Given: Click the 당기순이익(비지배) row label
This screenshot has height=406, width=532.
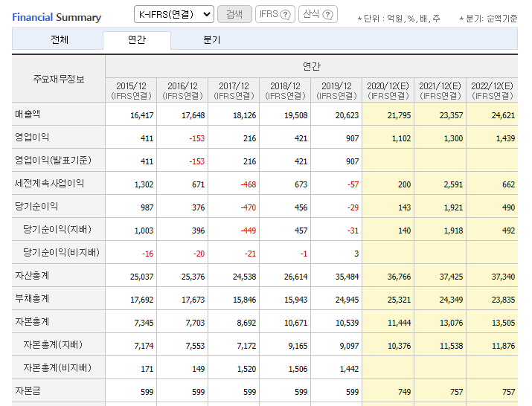Looking at the screenshot, I should (61, 252).
